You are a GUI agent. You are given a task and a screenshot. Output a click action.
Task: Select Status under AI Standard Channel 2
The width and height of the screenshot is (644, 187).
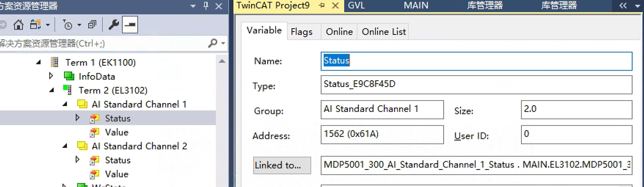[x=118, y=160]
